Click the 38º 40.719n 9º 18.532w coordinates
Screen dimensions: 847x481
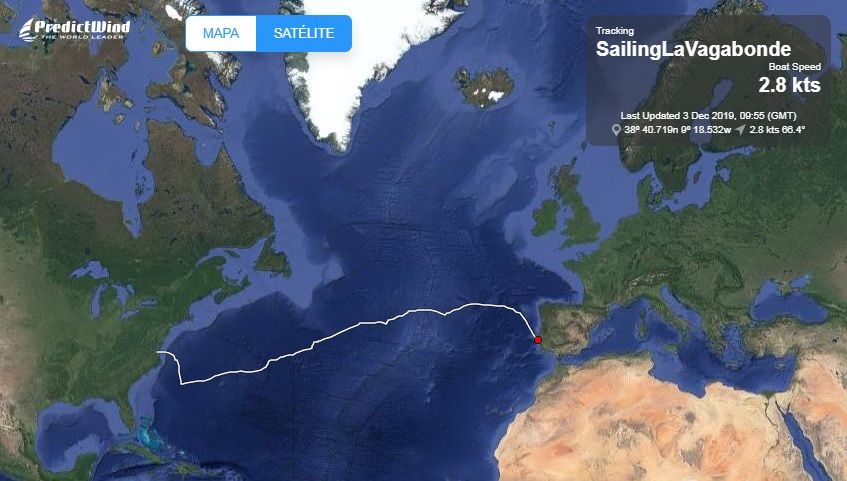[x=677, y=130]
